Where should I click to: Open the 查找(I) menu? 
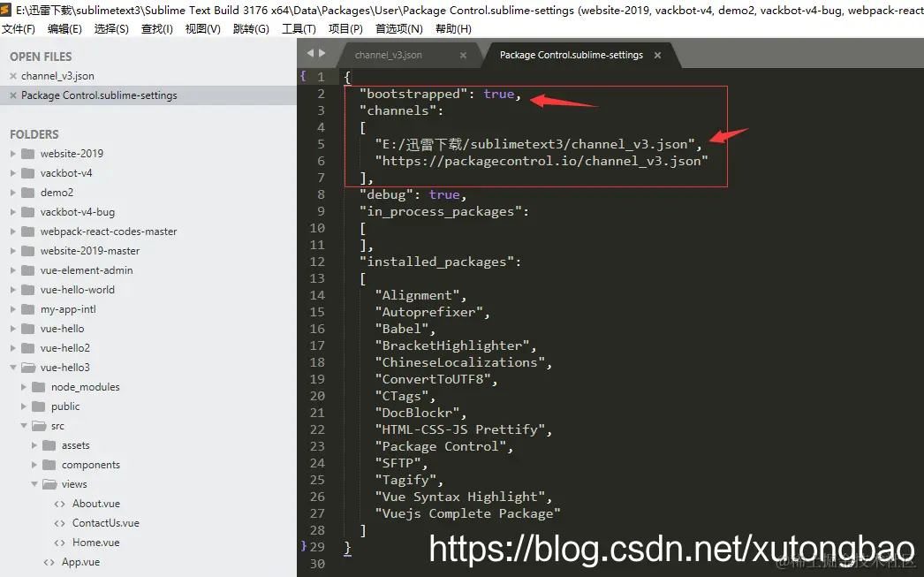pyautogui.click(x=157, y=29)
